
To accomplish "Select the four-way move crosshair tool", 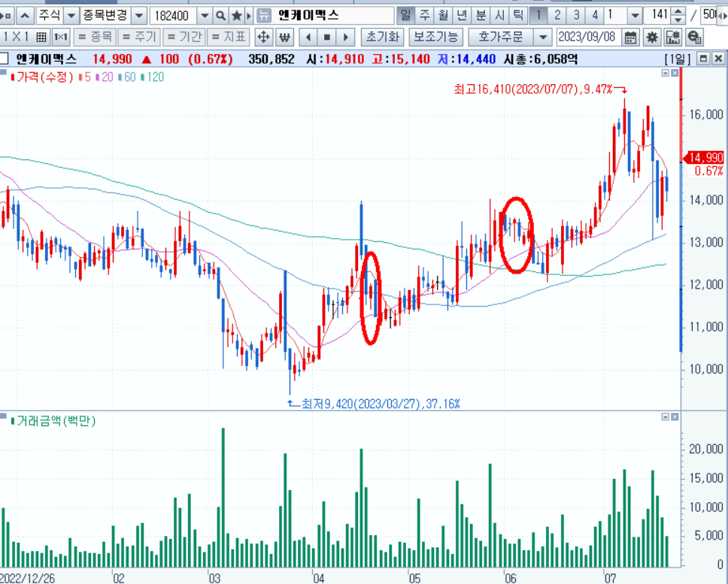I will 263,37.
